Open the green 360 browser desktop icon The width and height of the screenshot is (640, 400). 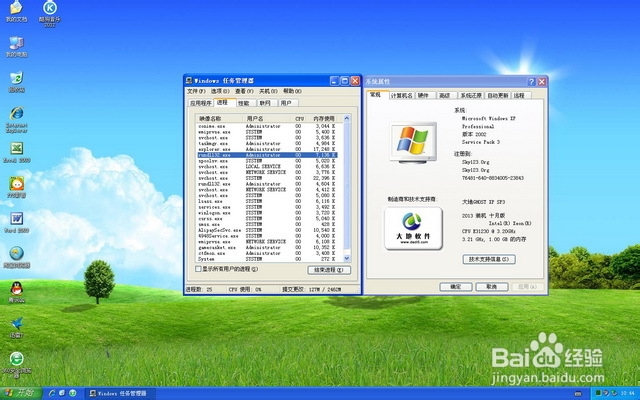[x=16, y=364]
